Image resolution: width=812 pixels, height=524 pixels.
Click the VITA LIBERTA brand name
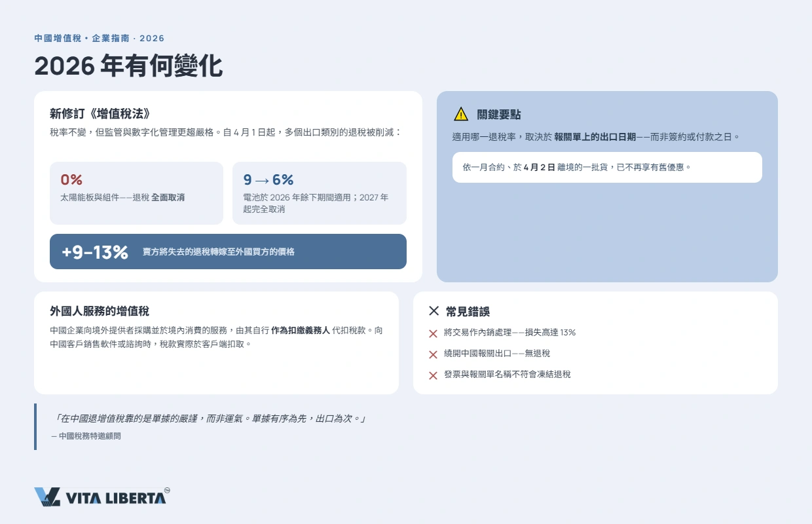click(115, 498)
